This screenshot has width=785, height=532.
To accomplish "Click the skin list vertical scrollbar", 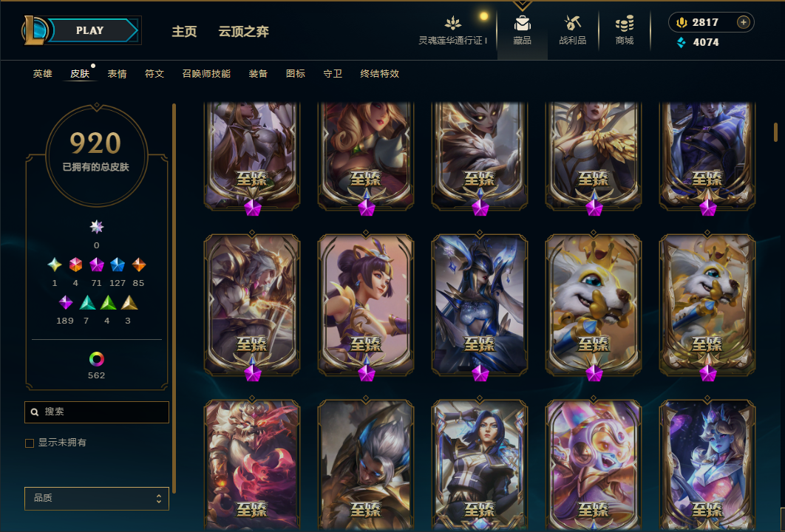I will point(776,132).
